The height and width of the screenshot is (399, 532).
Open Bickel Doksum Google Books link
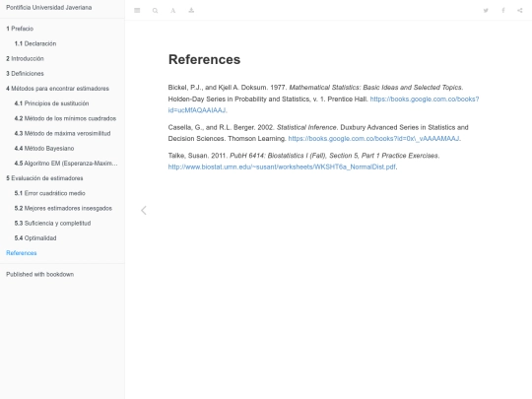click(x=425, y=100)
